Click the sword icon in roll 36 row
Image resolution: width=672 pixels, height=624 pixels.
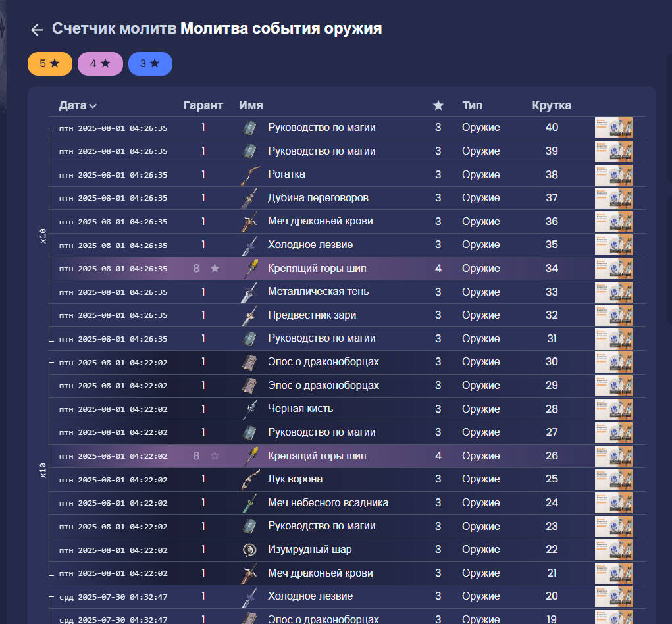click(x=249, y=222)
